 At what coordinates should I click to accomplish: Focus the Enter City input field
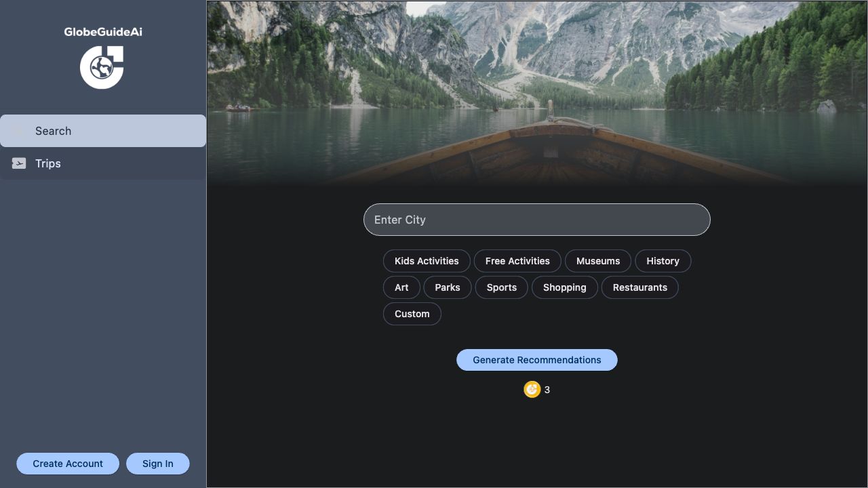tap(536, 220)
